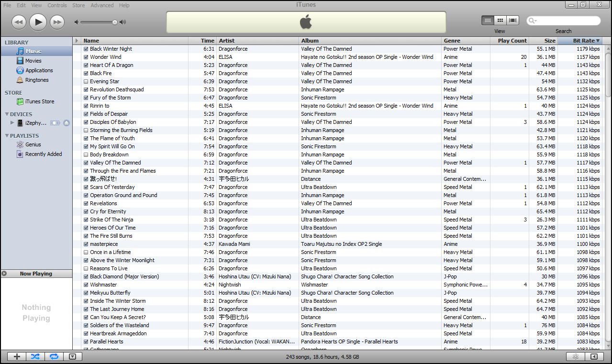Switch to grid view

[500, 21]
